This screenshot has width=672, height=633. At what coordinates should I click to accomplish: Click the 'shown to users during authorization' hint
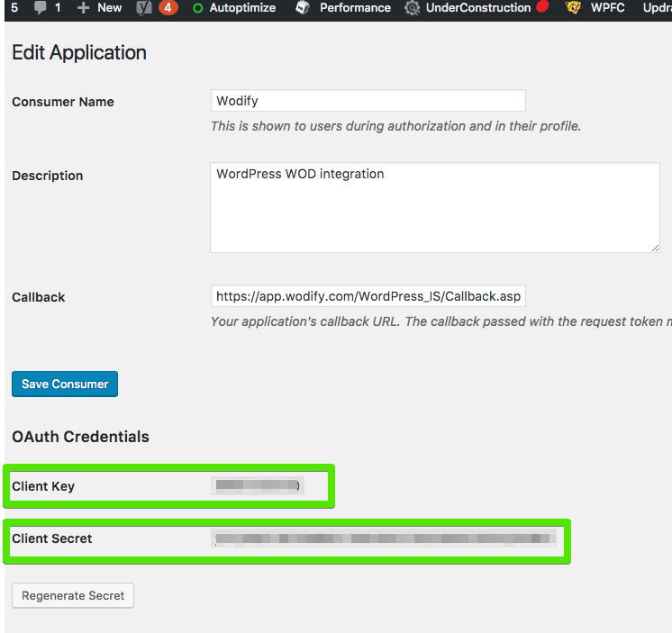[396, 126]
